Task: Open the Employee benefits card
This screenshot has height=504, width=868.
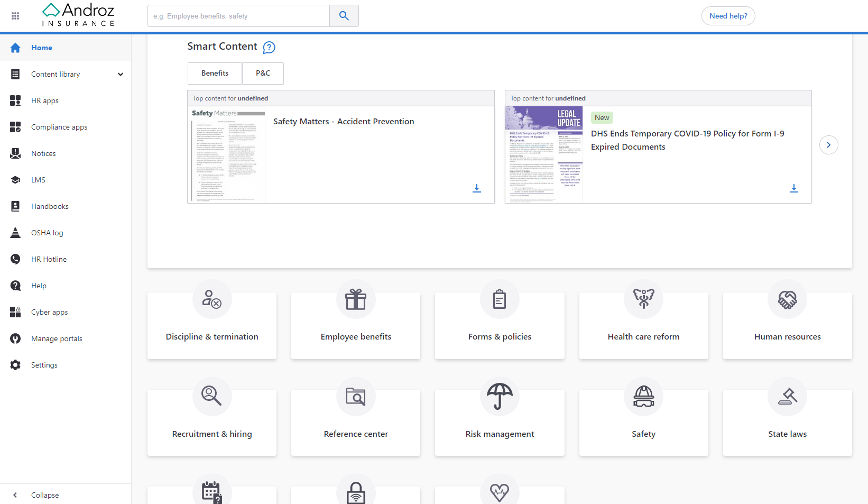Action: tap(356, 326)
